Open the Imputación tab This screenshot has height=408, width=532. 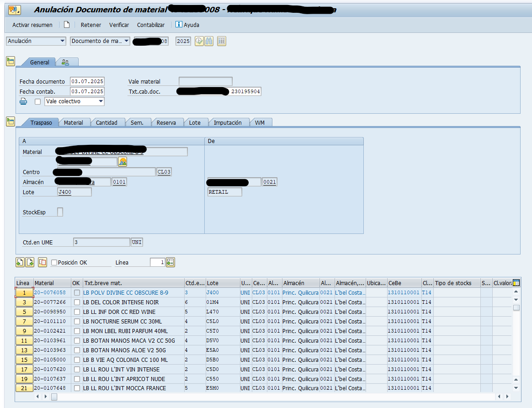pyautogui.click(x=228, y=122)
